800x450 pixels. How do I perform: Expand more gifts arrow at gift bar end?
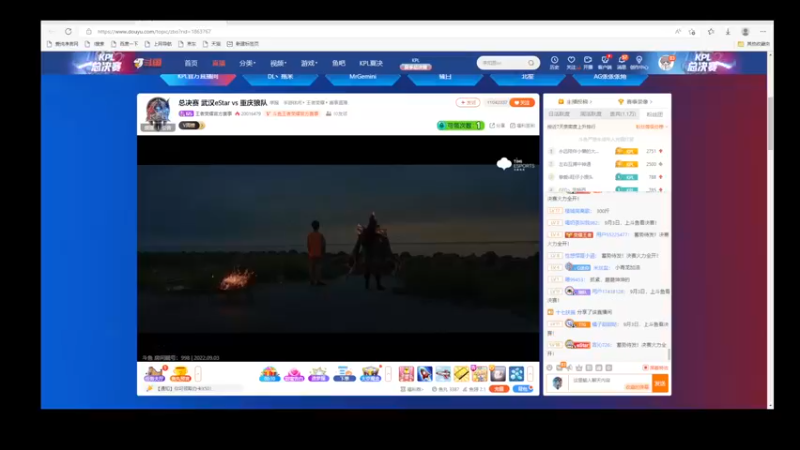pos(531,374)
